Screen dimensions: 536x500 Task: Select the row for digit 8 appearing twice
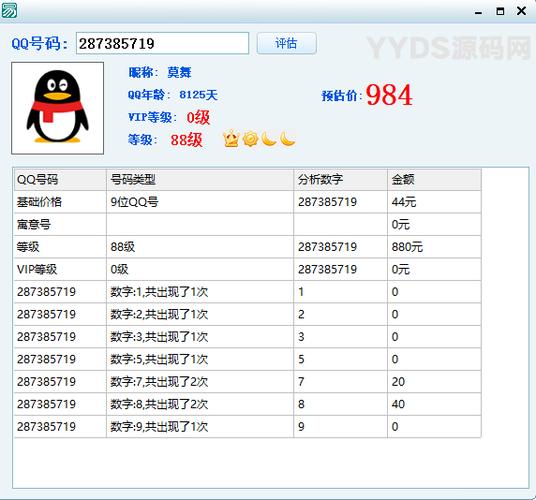247,404
